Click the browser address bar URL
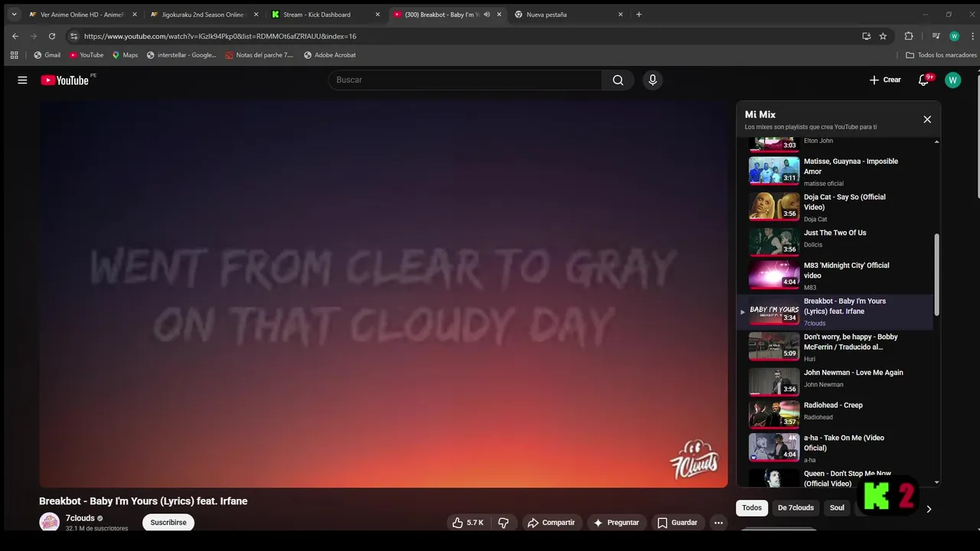 (220, 36)
